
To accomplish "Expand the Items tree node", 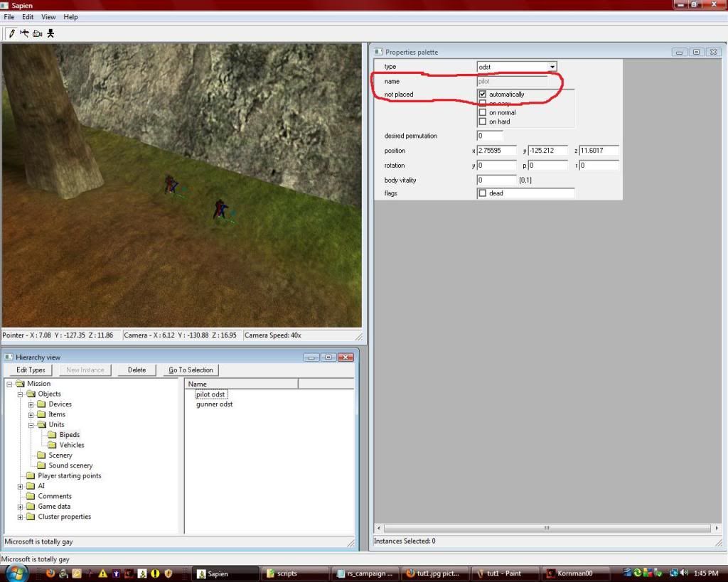I will pos(31,414).
